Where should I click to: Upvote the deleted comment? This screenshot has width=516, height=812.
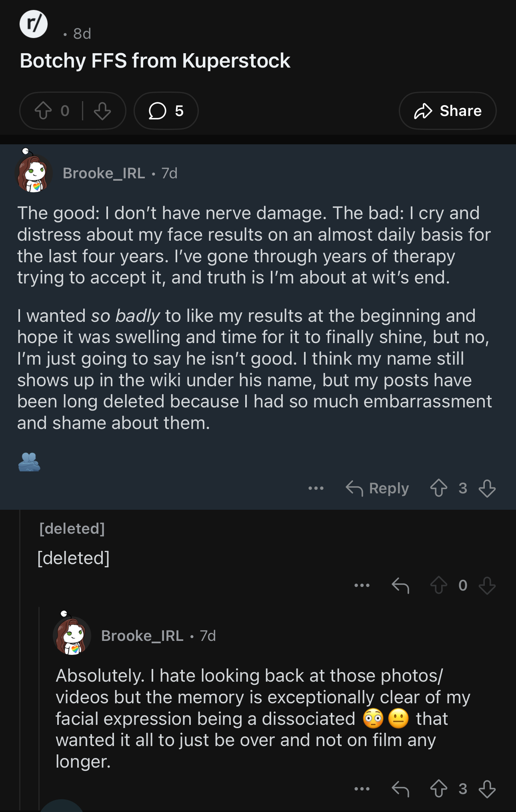438,586
